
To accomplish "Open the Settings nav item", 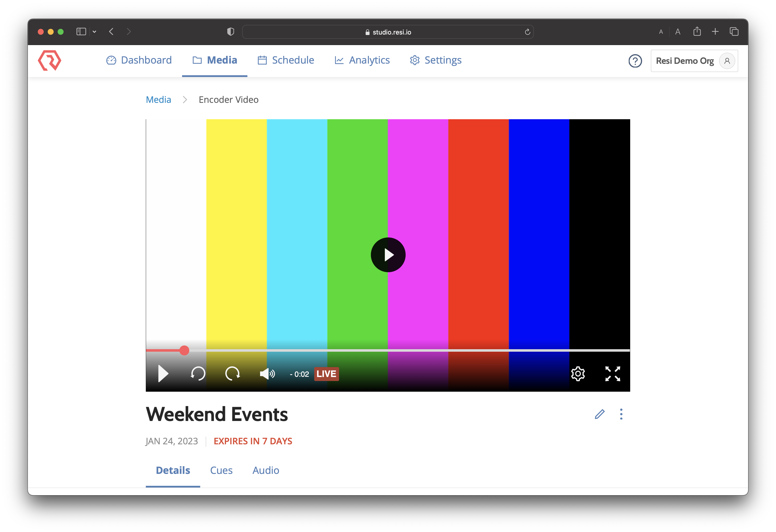I will [436, 60].
